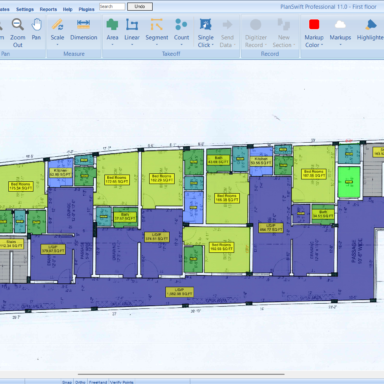
Task: Click the Undo button
Action: click(x=140, y=6)
